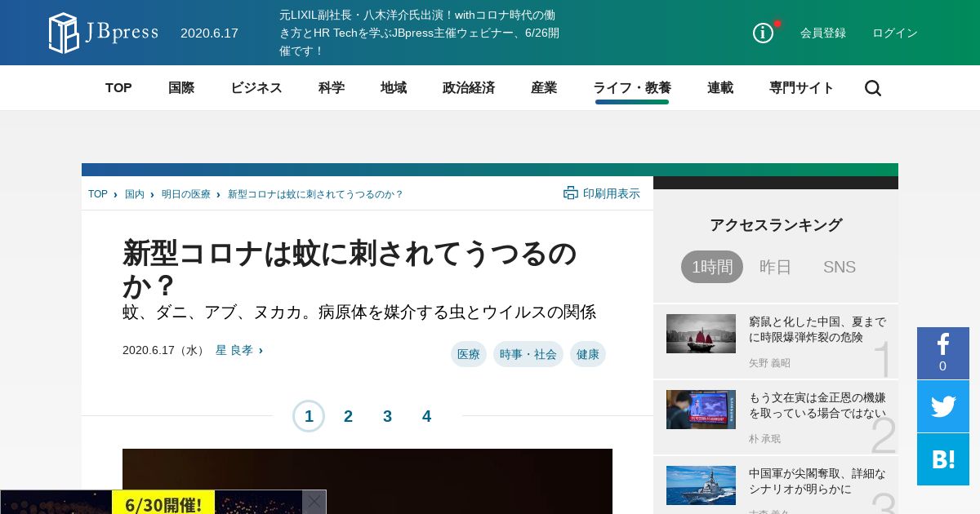Share the article on Facebook
Screen dimensions: 980x514
click(x=943, y=353)
